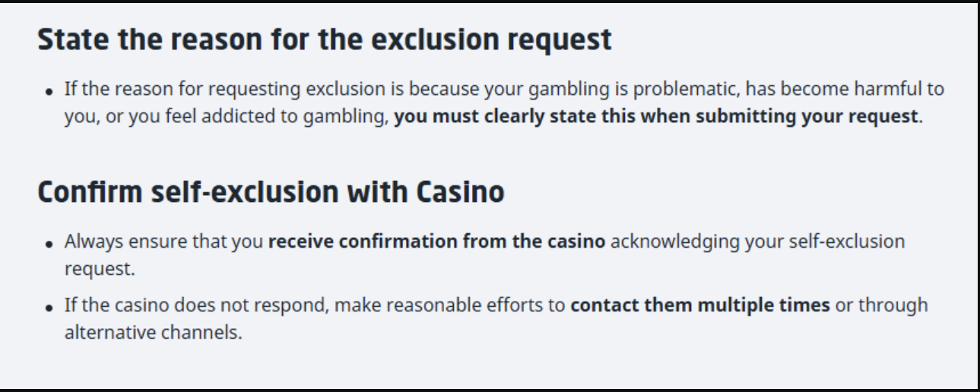Click the bullet before "If the casino does not respond"

(x=49, y=307)
